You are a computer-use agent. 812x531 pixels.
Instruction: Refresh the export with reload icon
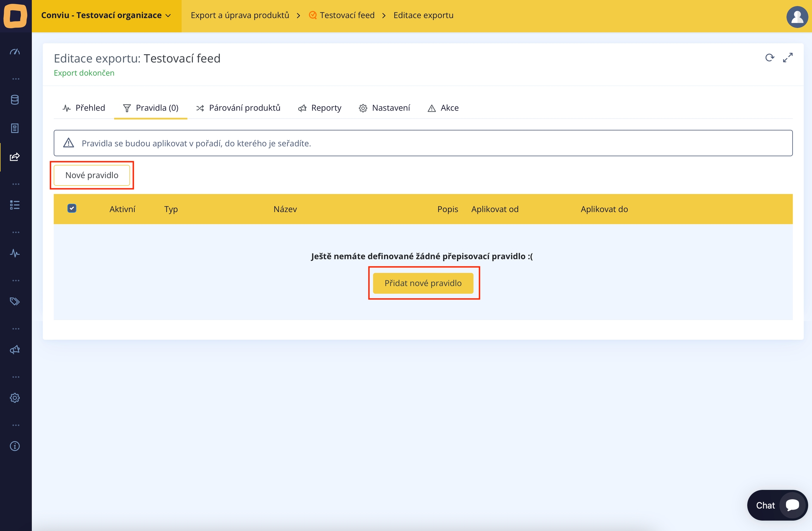coord(769,58)
